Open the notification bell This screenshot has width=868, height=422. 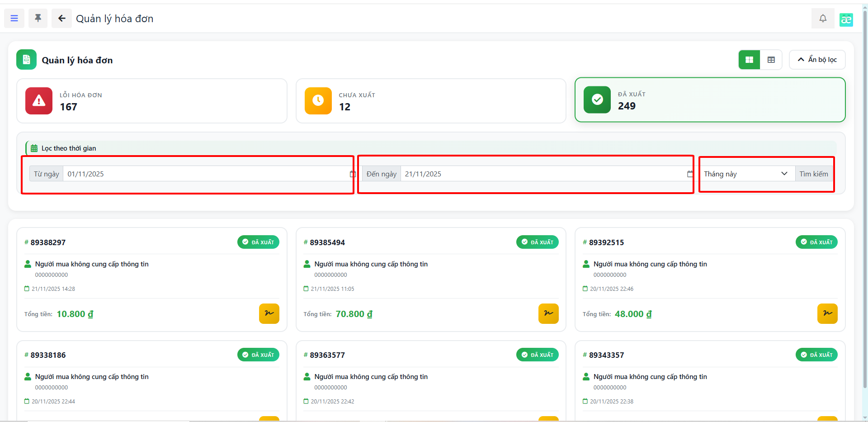pos(822,19)
